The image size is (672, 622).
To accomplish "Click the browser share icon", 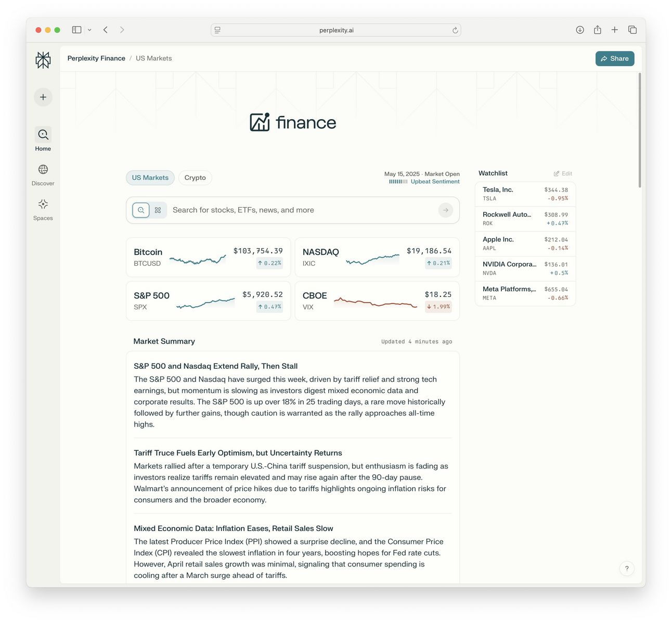I will [x=598, y=30].
